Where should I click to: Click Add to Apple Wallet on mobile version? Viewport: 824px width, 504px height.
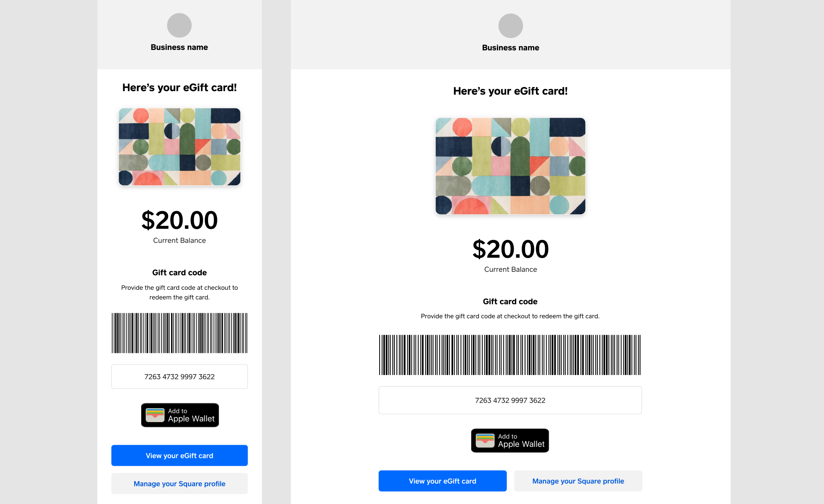click(180, 415)
